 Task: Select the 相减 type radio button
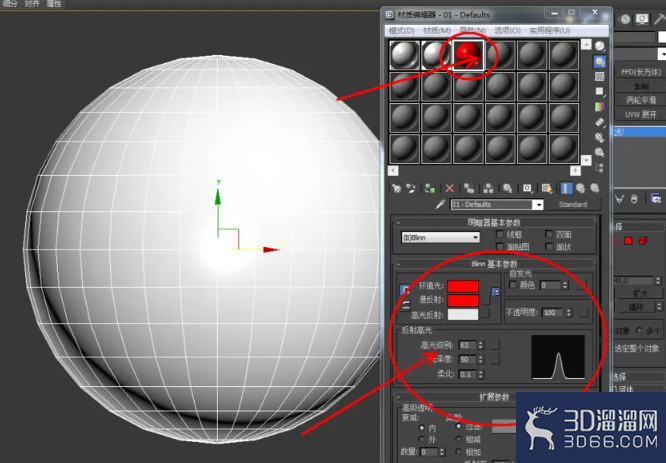tap(458, 439)
